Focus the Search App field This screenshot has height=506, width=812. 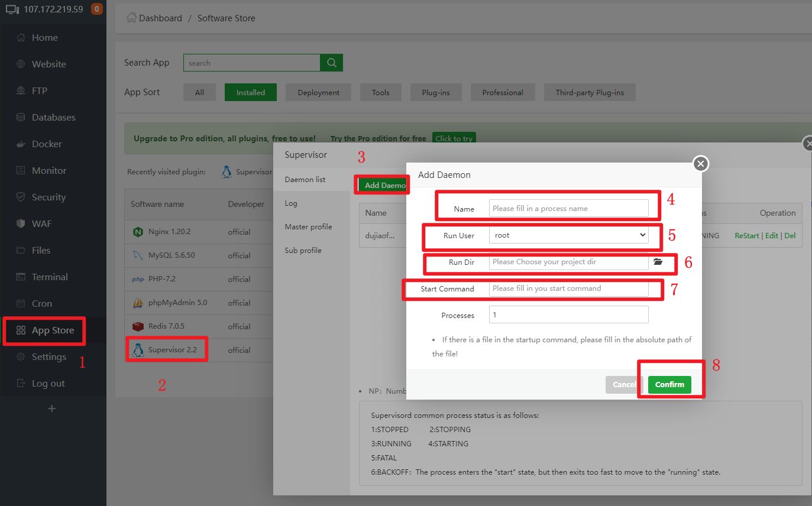pyautogui.click(x=252, y=63)
